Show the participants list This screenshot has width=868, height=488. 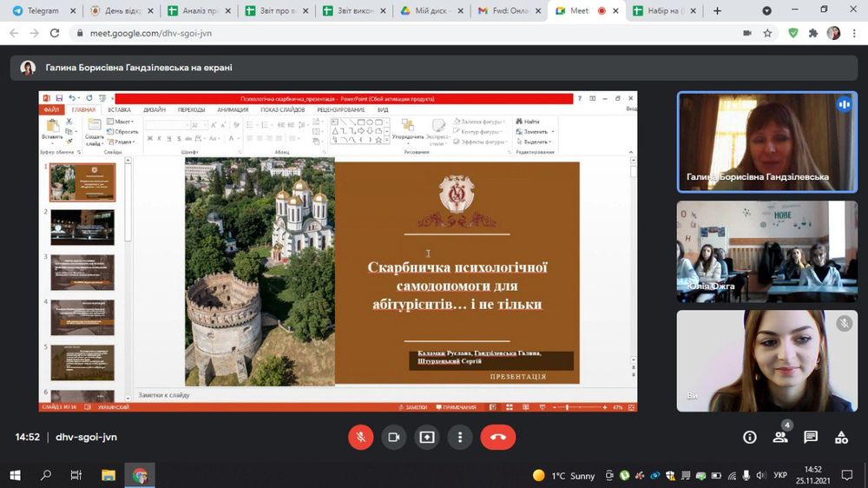tap(780, 437)
